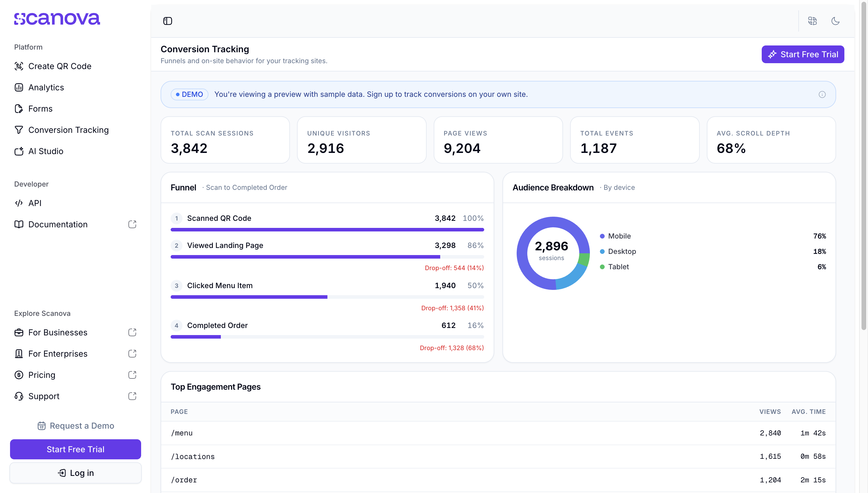Click Scanned QR Code funnel bar

(x=327, y=230)
